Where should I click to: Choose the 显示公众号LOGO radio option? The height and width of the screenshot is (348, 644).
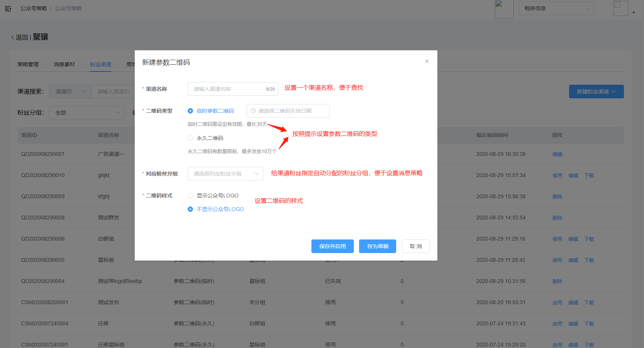tap(190, 196)
